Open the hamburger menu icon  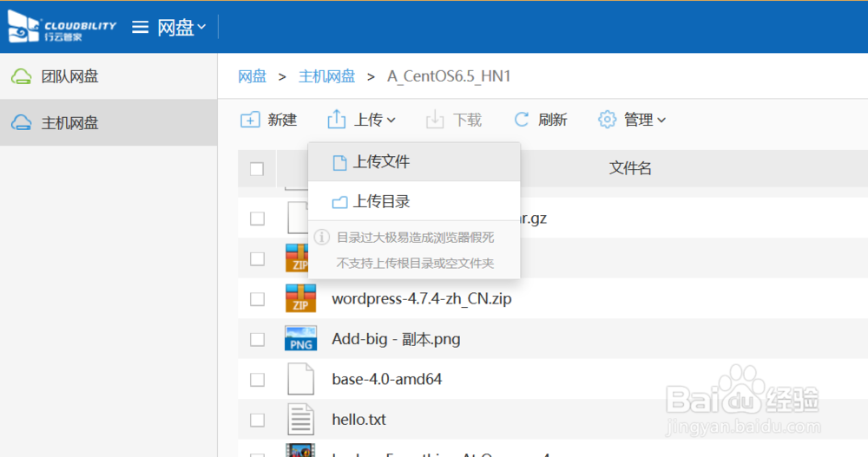140,27
